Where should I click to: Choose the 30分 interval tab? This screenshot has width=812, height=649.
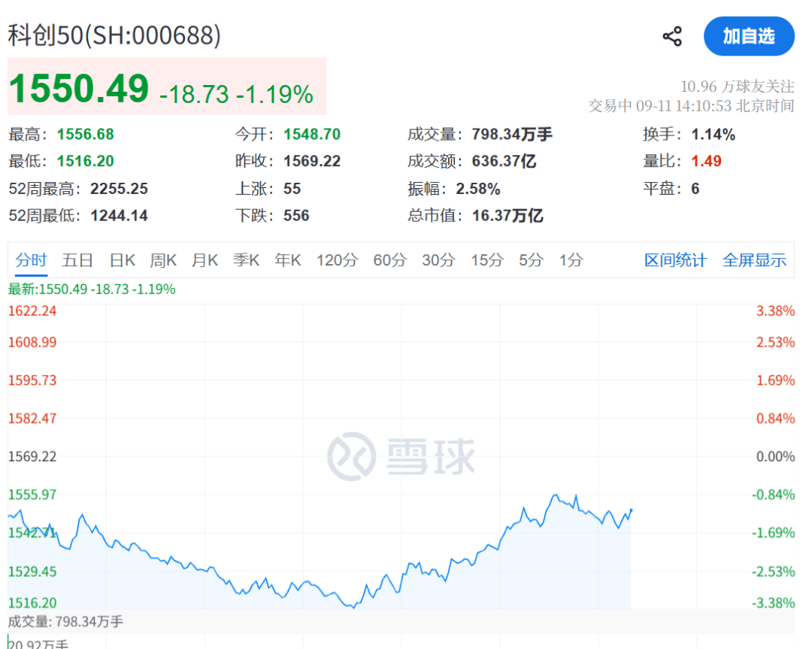coord(438,260)
